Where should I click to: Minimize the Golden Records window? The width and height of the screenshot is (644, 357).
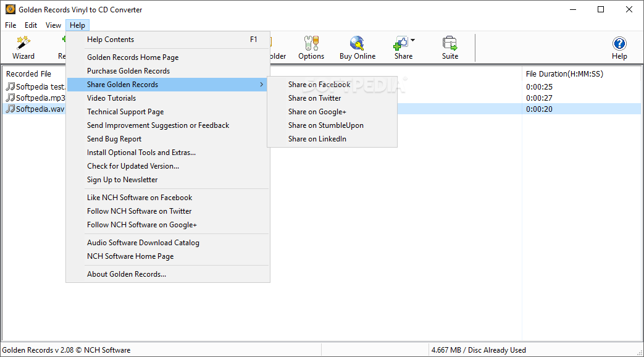pos(573,9)
